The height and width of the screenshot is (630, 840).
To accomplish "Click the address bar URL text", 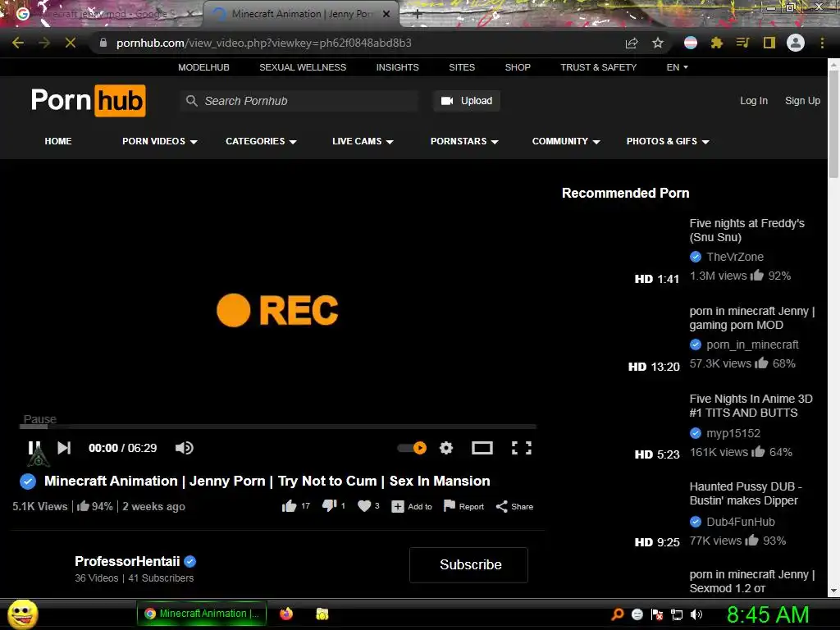I will tap(264, 43).
